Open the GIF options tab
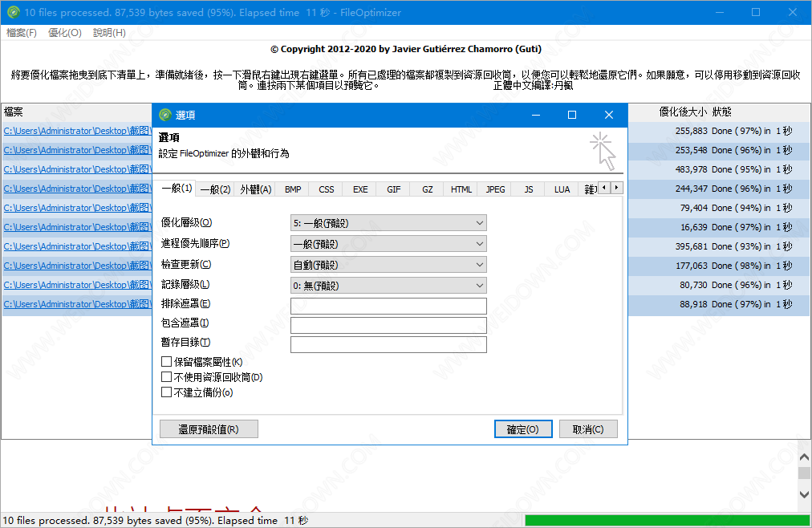Screen dimensions: 812x528 pos(394,189)
